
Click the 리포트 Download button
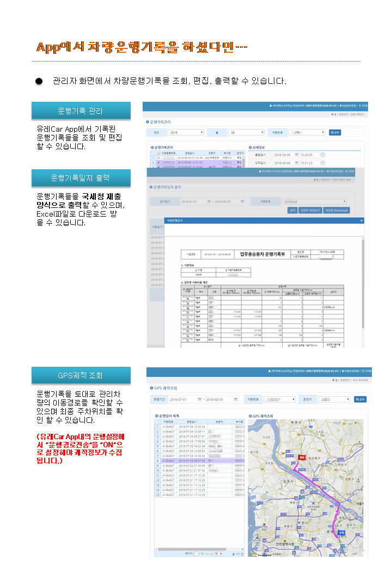(x=336, y=211)
